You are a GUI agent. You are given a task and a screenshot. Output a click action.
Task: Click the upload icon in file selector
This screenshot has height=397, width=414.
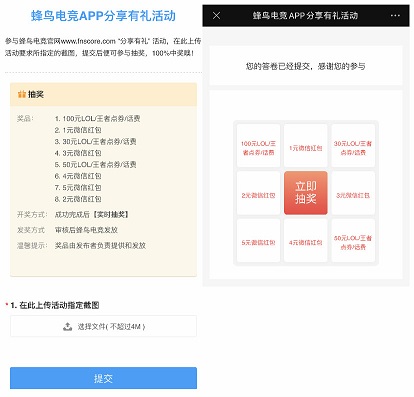(68, 326)
